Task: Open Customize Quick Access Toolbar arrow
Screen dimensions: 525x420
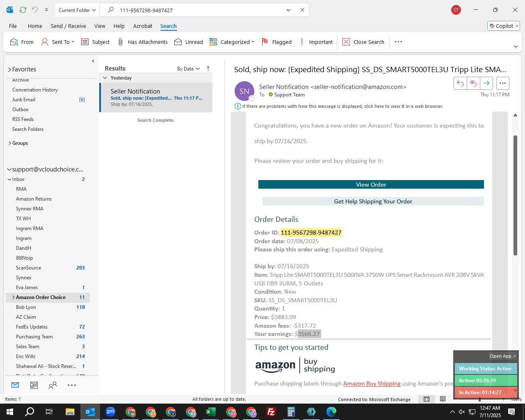Action: tap(46, 10)
